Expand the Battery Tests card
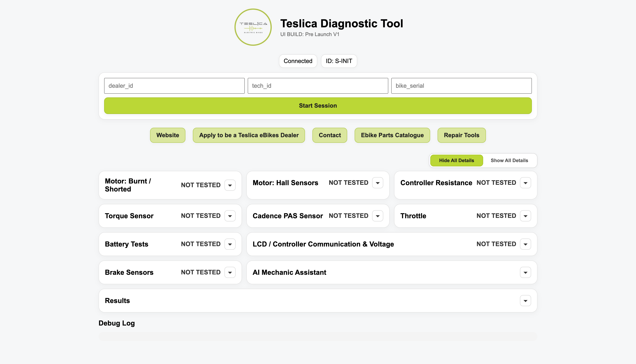The image size is (636, 364). click(230, 244)
